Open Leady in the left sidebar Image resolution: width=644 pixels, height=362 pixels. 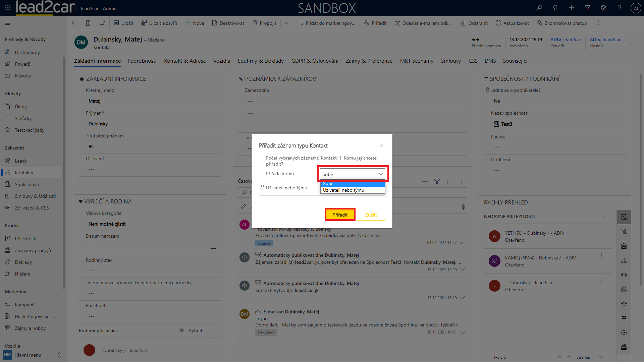21,161
